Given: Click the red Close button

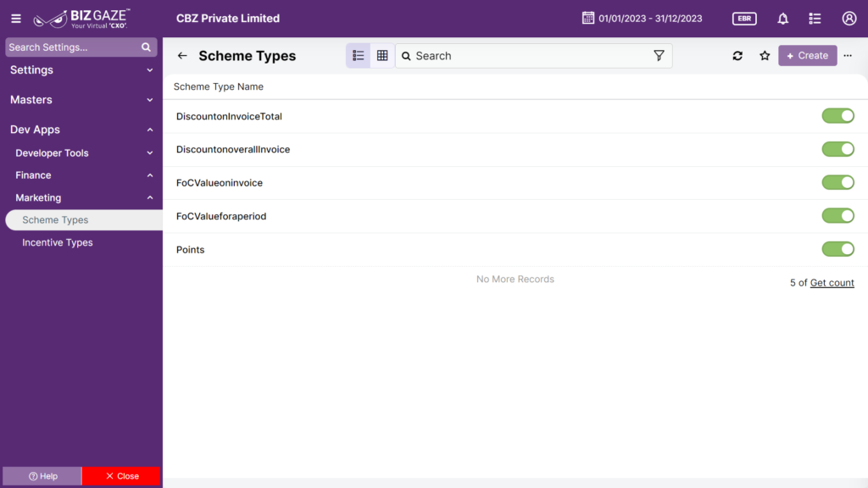Looking at the screenshot, I should pos(121,476).
